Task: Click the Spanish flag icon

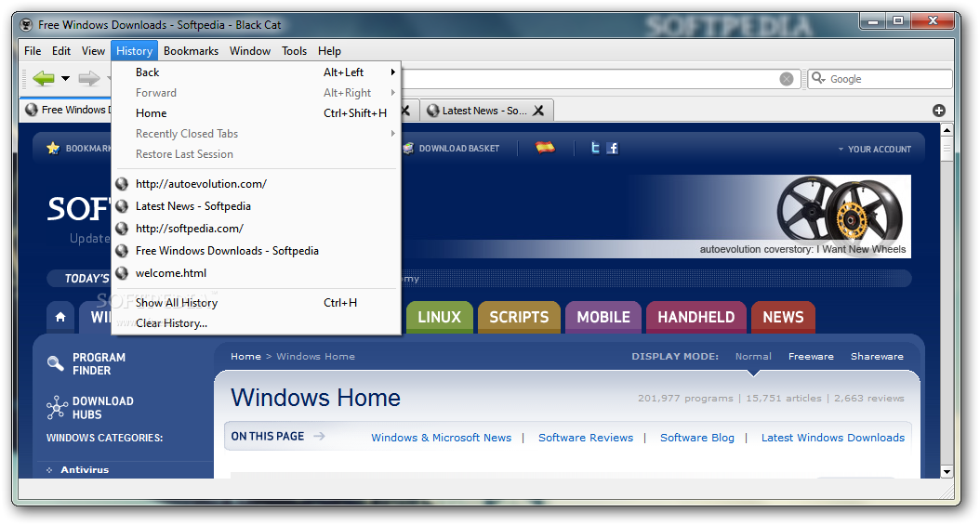Action: (x=545, y=148)
